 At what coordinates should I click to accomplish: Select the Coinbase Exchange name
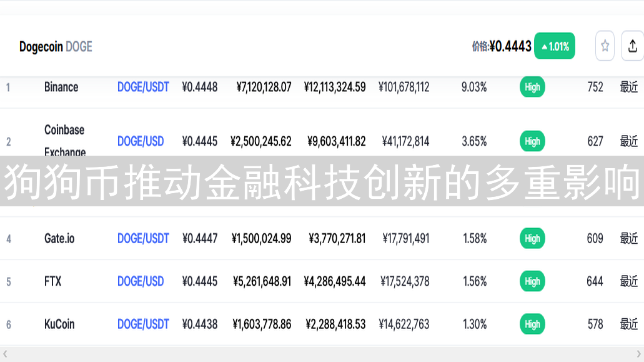65,141
